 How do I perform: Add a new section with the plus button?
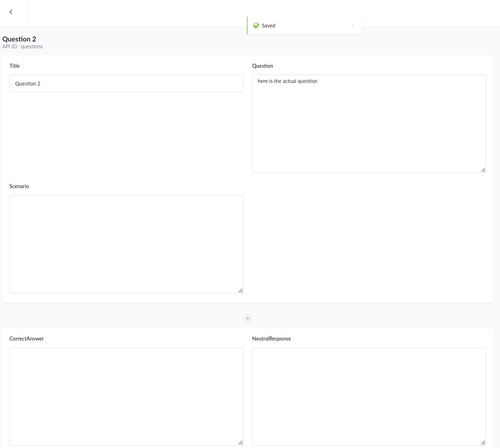click(248, 318)
